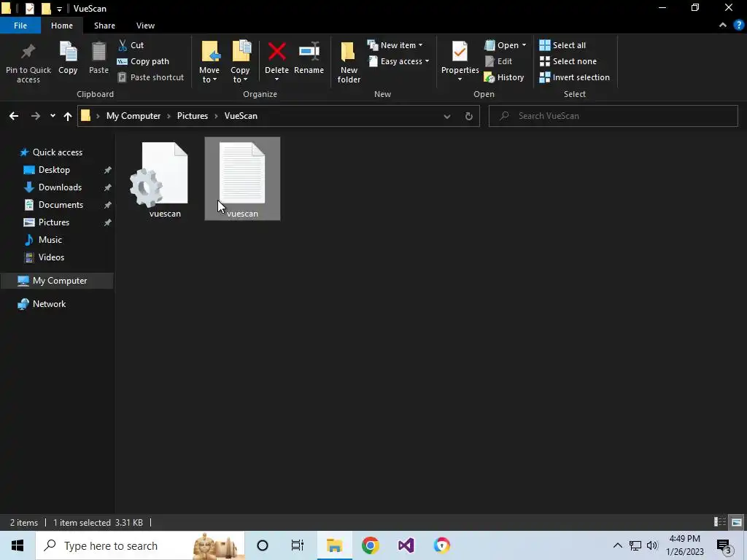Refresh the VueScan folder view

click(x=469, y=116)
